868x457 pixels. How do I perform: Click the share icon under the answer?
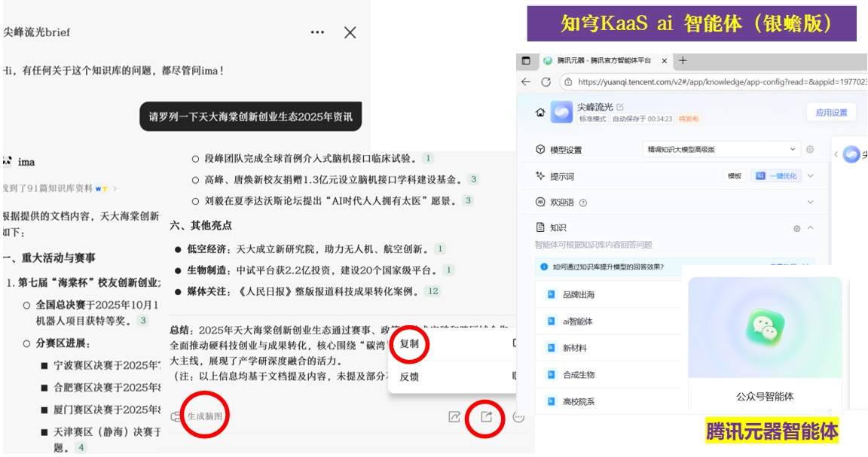coord(486,416)
